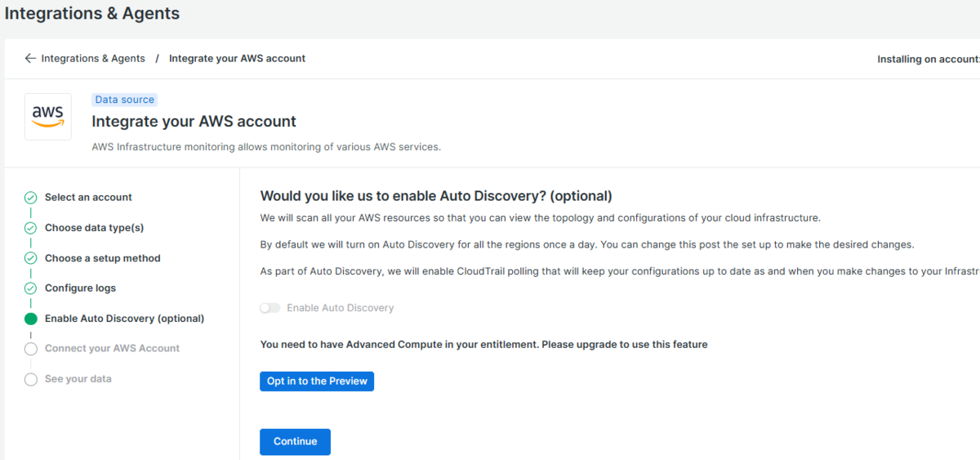The height and width of the screenshot is (460, 980).
Task: Click the filled green circle for Enable Auto Discovery
Action: click(x=31, y=319)
